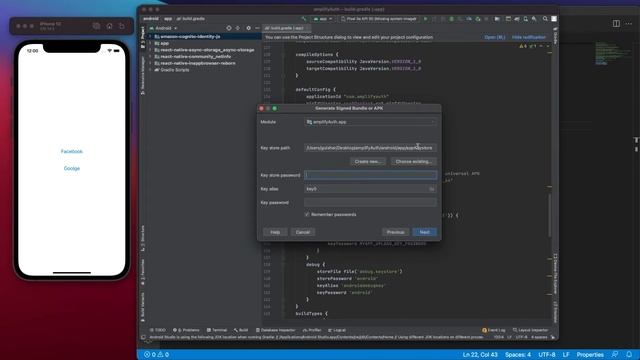This screenshot has height=360, width=640.
Task: Open Layout Inspector tab
Action: (x=531, y=330)
